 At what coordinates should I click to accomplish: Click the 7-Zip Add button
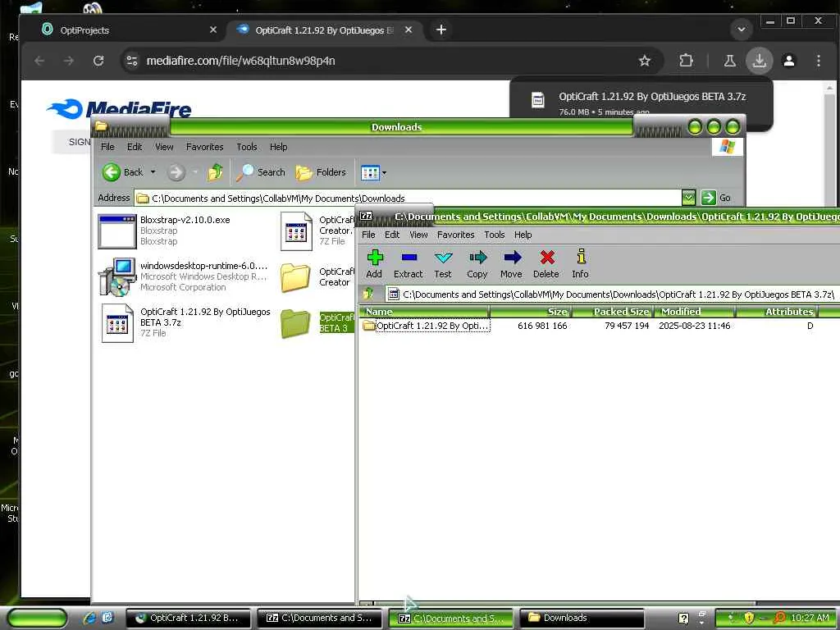pos(374,264)
